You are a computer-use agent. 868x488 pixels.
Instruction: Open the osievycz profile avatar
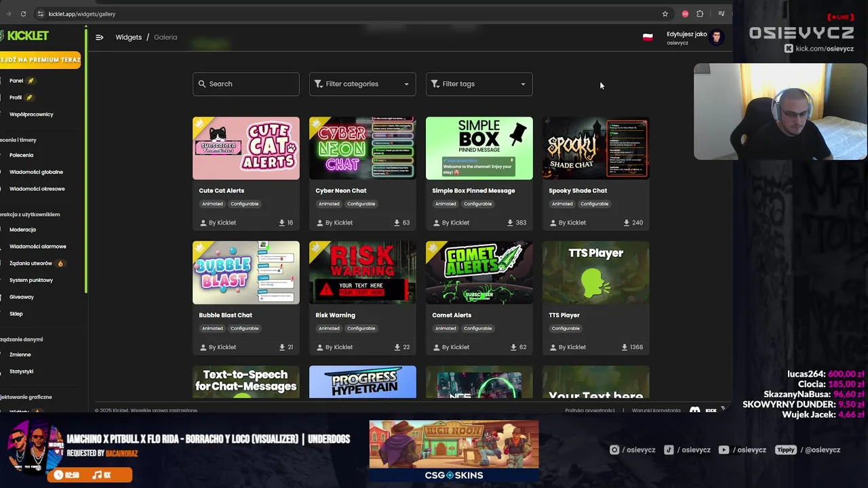click(x=716, y=37)
